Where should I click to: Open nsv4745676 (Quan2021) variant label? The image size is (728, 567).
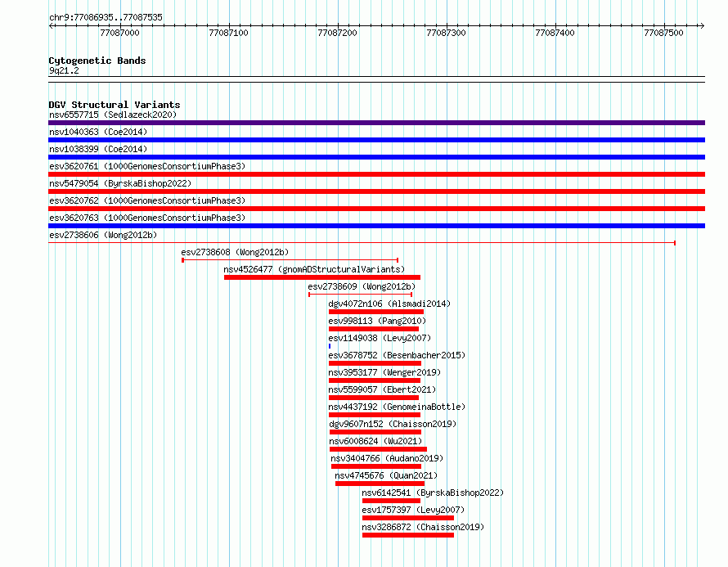pyautogui.click(x=386, y=475)
